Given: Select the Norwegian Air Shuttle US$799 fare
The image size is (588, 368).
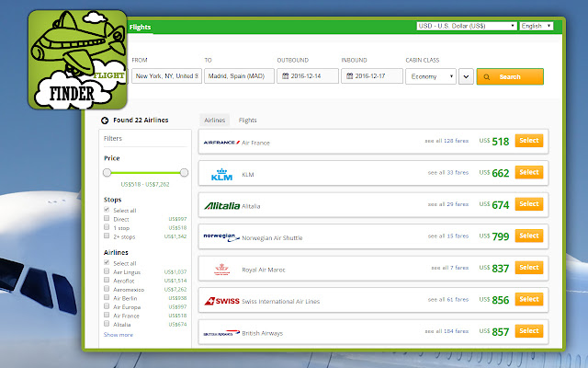Looking at the screenshot, I should coord(529,236).
